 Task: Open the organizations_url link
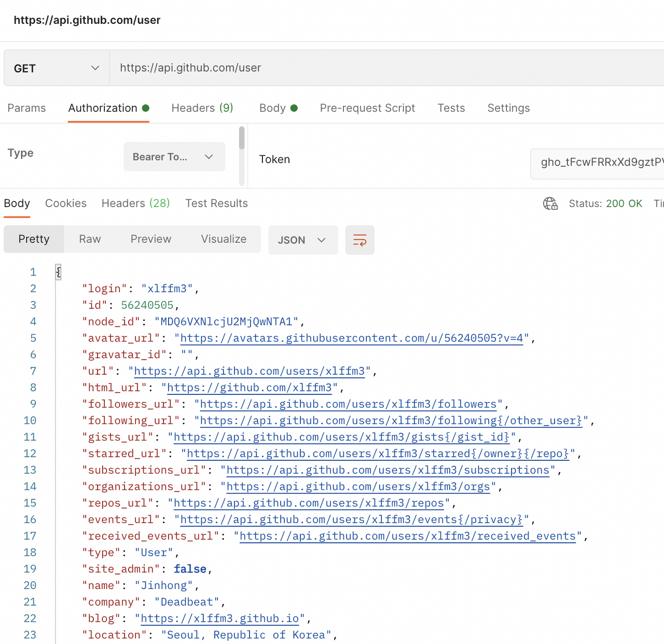click(x=358, y=487)
